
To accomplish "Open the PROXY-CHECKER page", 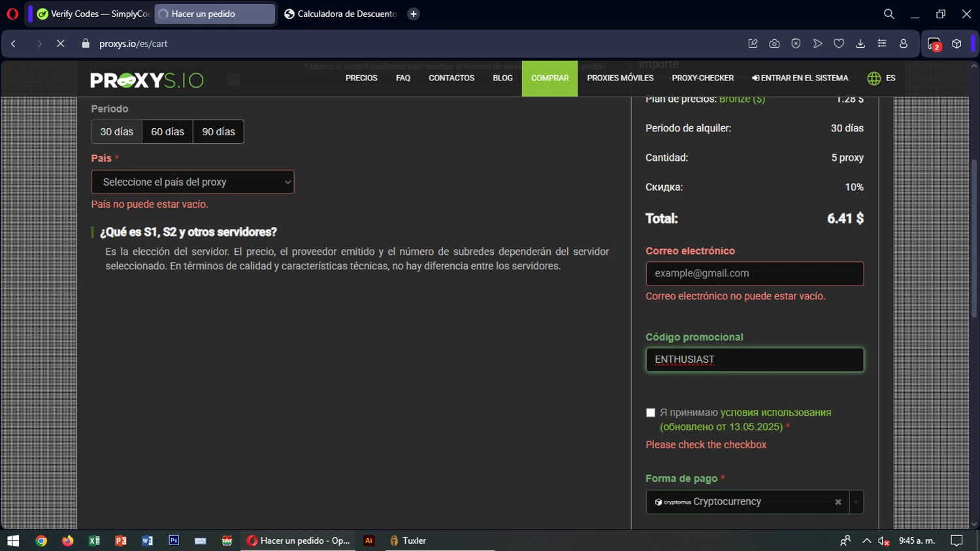I will (703, 78).
